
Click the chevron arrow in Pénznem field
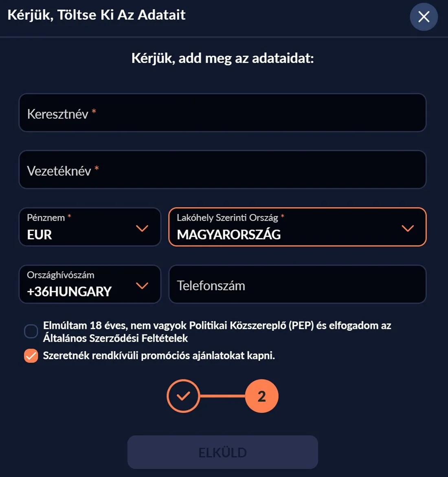(142, 228)
